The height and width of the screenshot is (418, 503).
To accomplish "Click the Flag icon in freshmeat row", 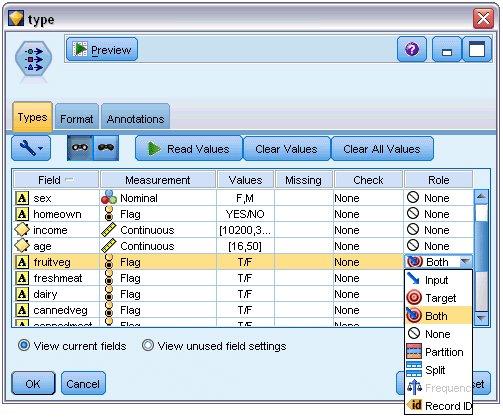I will 109,277.
